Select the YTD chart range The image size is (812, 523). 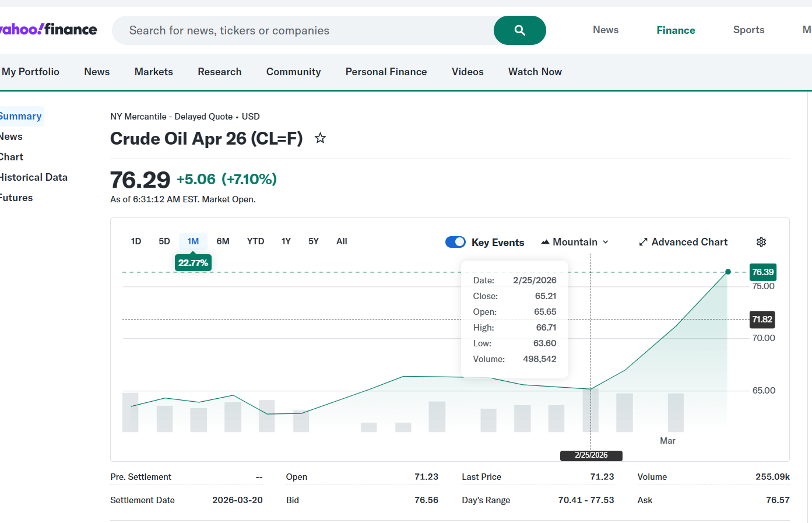coord(255,241)
